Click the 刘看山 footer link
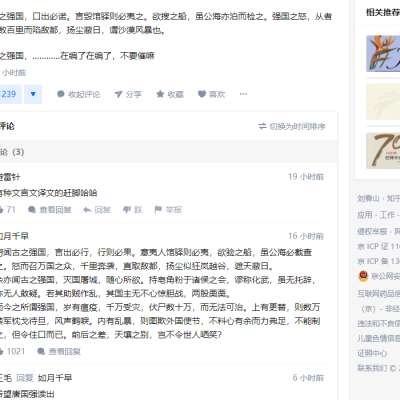400x400 pixels. [369, 199]
